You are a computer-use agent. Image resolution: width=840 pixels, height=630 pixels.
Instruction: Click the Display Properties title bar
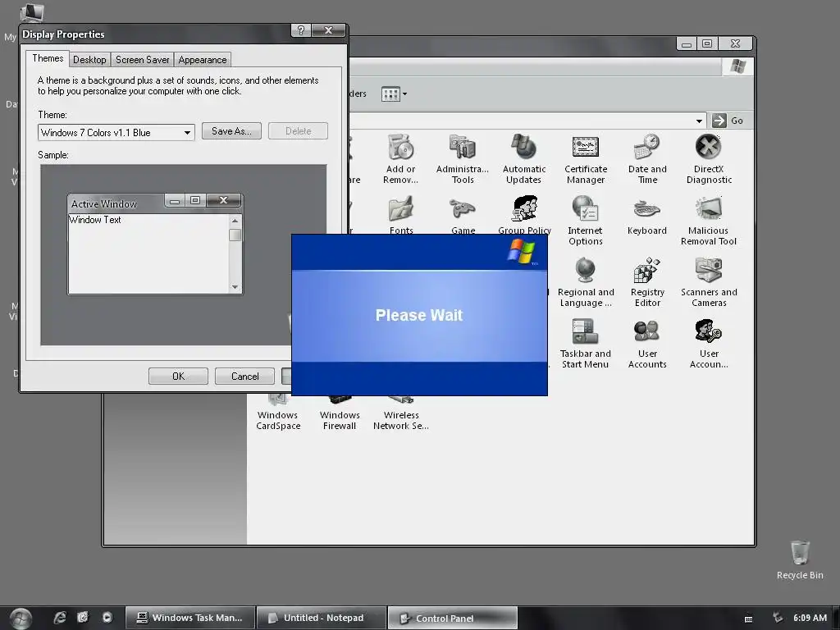point(155,34)
